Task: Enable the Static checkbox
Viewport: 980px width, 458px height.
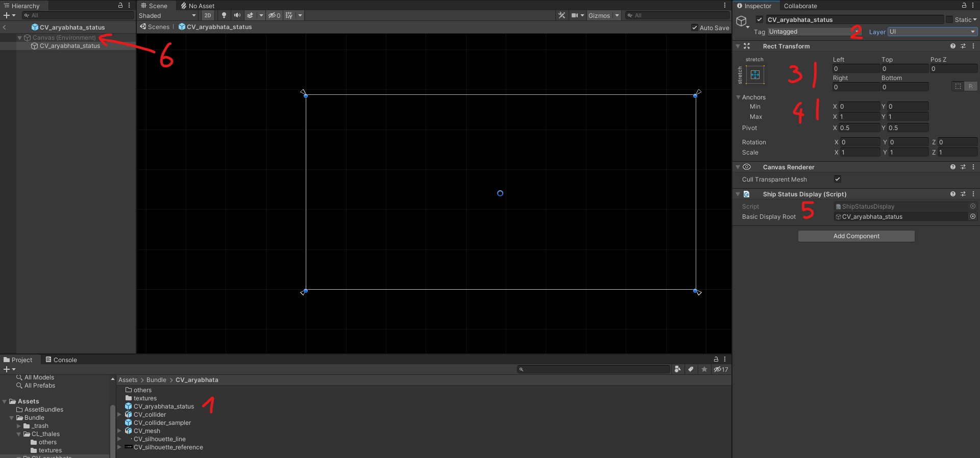Action: [x=949, y=20]
